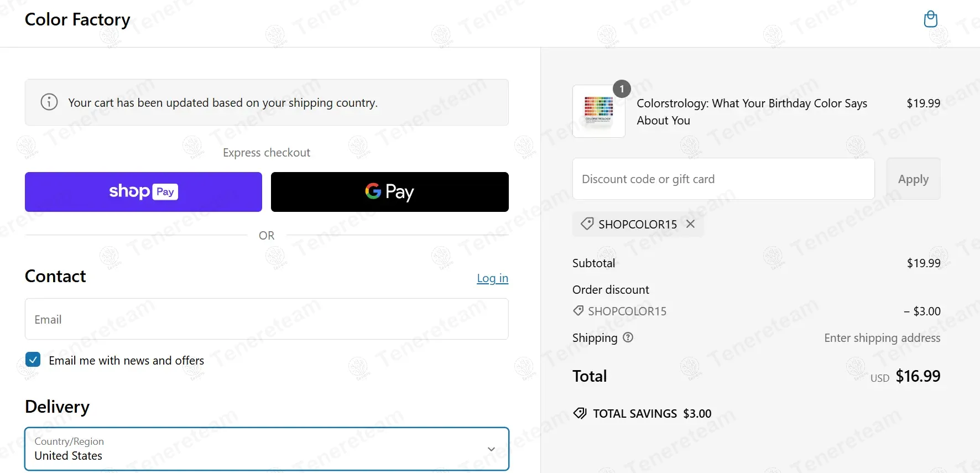Click the Country/Region chevron arrow
The width and height of the screenshot is (980, 473).
click(x=491, y=449)
